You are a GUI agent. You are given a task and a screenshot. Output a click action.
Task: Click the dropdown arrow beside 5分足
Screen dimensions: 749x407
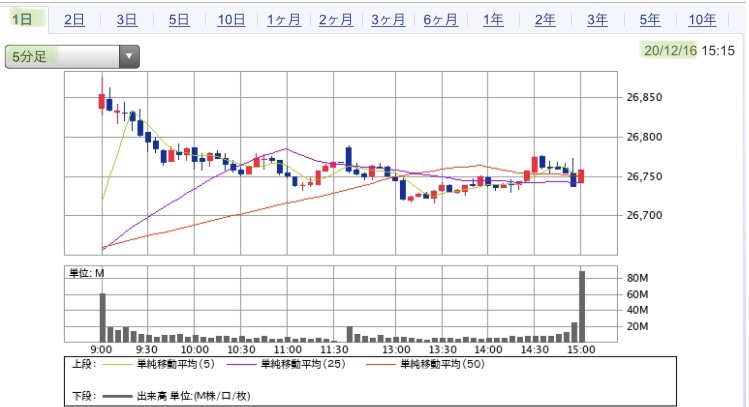click(x=129, y=56)
